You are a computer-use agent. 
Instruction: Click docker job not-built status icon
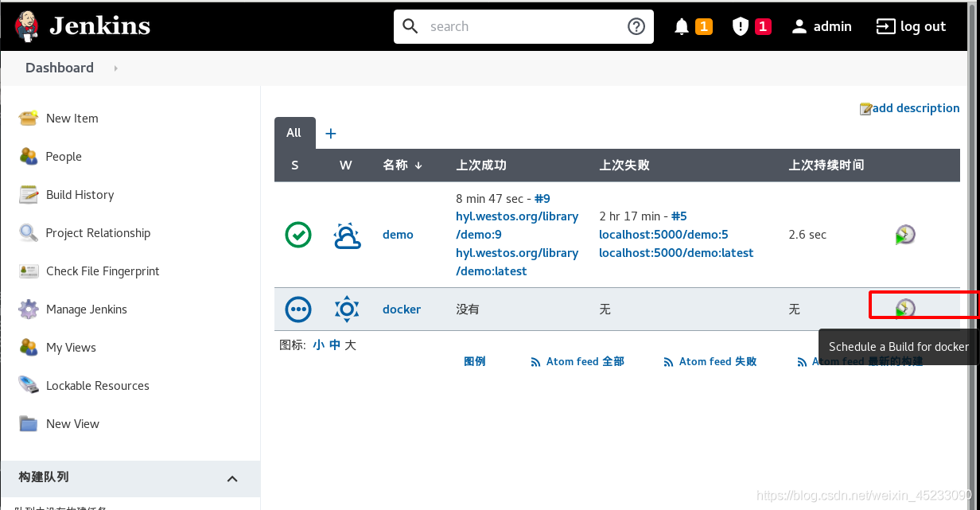(x=298, y=309)
